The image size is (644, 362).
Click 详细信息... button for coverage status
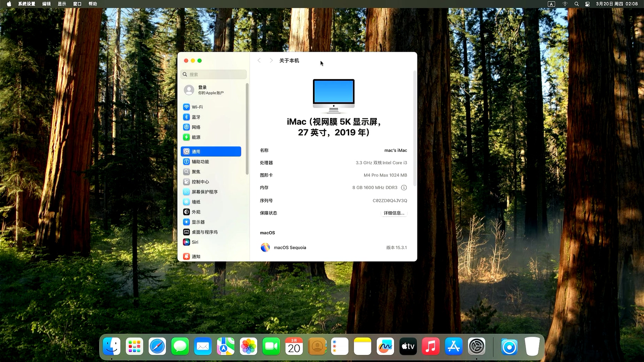[x=394, y=213]
